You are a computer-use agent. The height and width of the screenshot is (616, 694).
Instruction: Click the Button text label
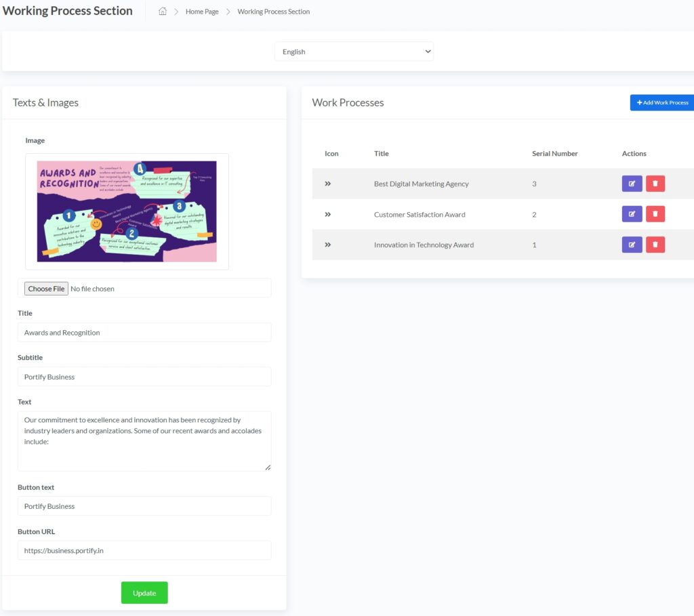click(36, 487)
